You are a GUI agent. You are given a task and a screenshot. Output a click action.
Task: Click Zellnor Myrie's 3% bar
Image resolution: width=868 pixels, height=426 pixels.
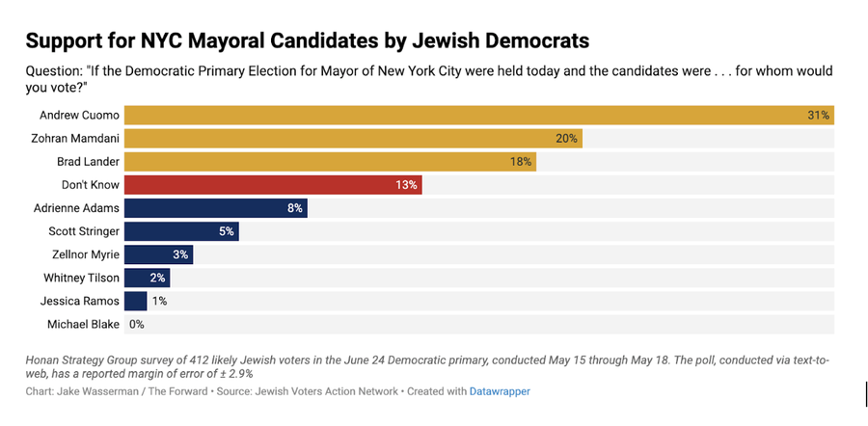pyautogui.click(x=158, y=254)
